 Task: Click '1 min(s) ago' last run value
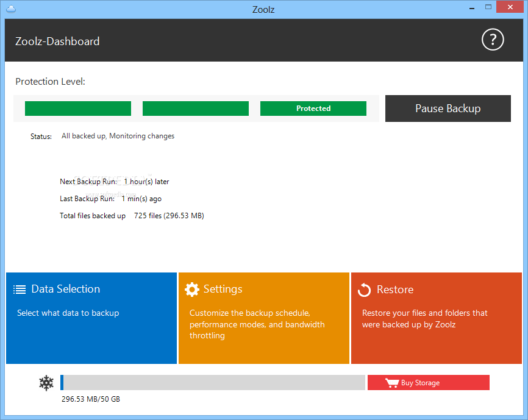coord(141,199)
